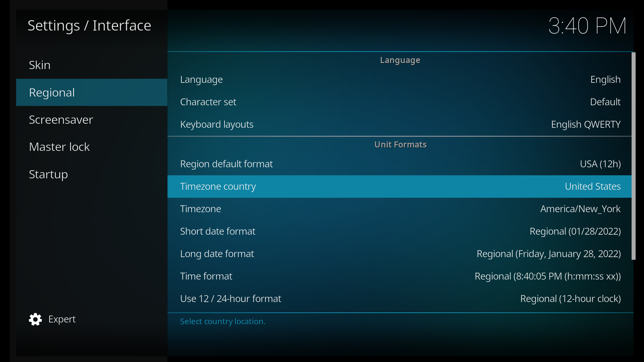Screen dimensions: 644x362
Task: Click the Settings / Interface heading
Action: [x=89, y=25]
